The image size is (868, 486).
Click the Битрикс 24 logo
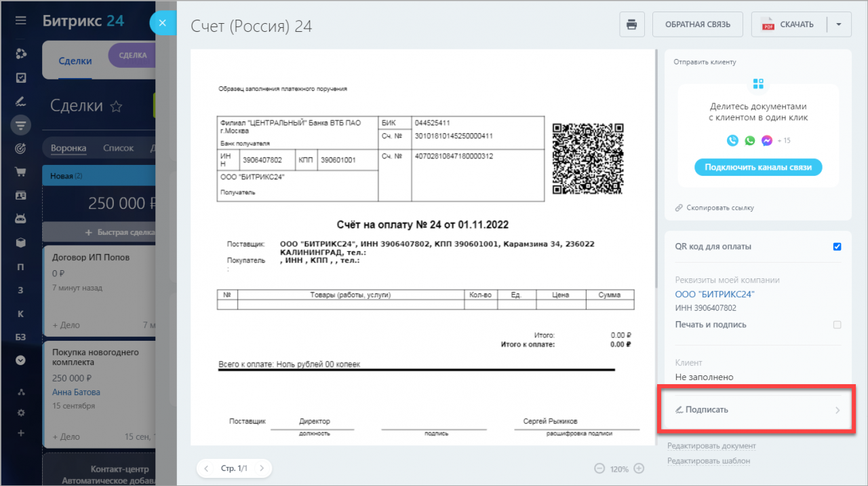[83, 20]
